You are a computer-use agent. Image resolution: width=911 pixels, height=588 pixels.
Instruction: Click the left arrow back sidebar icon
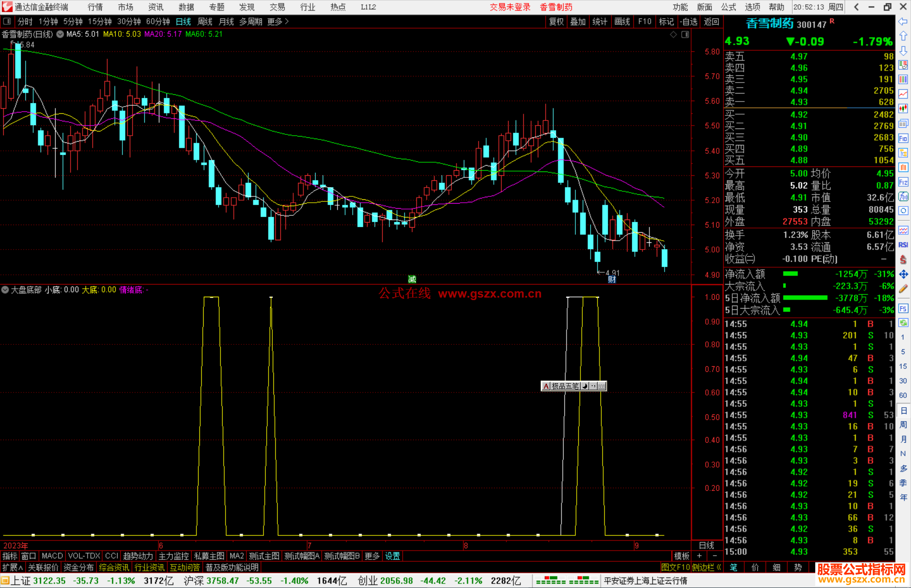click(x=903, y=21)
